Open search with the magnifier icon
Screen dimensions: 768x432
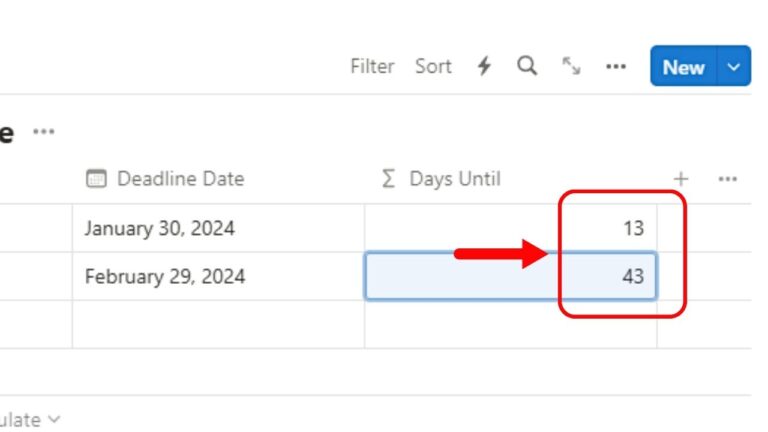click(527, 66)
